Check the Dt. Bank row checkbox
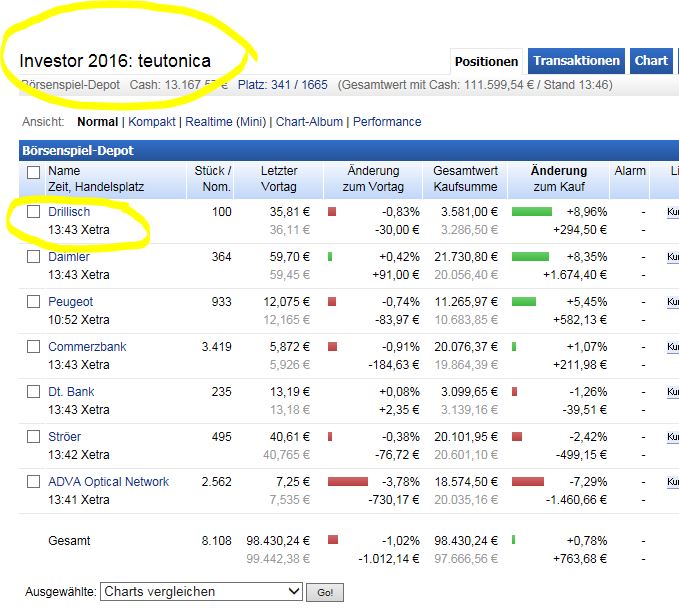 33,392
